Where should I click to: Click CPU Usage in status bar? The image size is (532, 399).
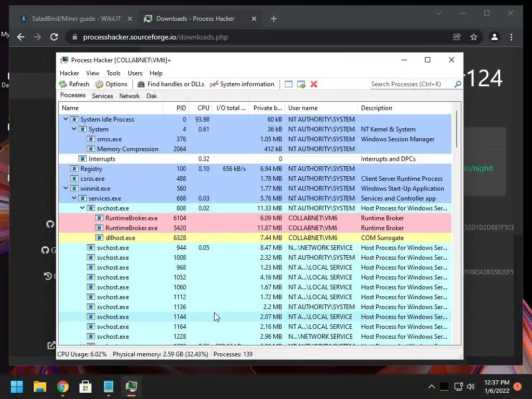82,354
